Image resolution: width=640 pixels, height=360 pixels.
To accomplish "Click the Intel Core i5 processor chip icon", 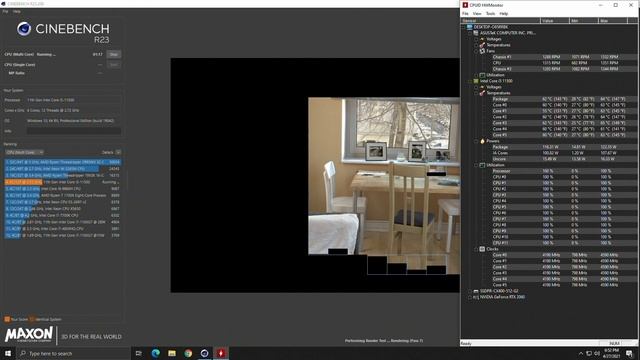I will 476,81.
